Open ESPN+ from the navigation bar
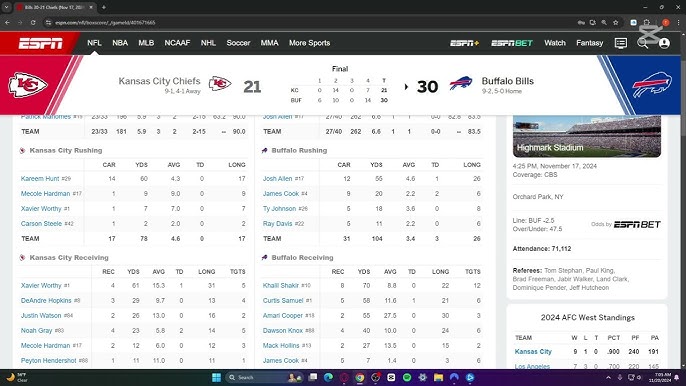Viewport: 686px width, 386px height. tap(465, 43)
